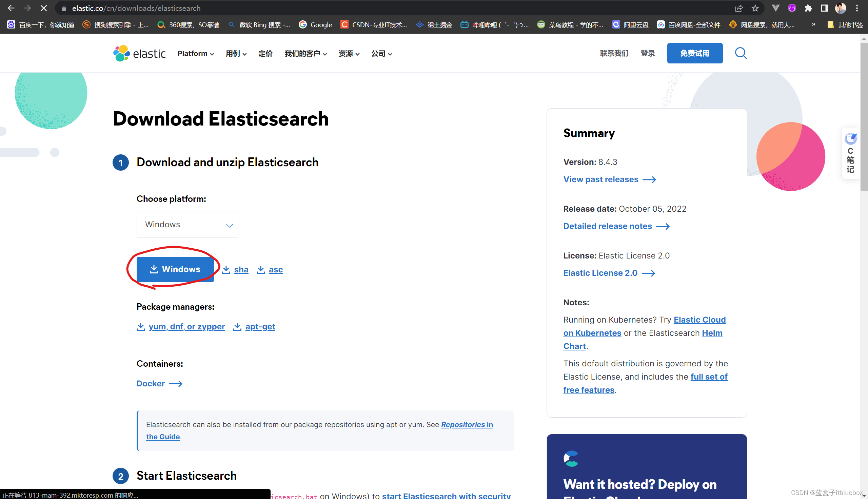Click the Elastic Cloud on Kubernetes arrow icon
This screenshot has width=868, height=499.
(645, 326)
